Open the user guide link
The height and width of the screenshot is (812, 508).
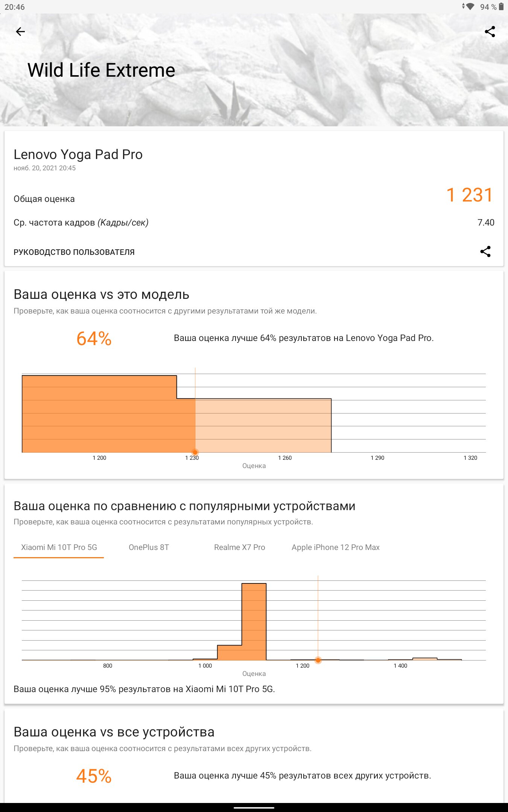[74, 252]
